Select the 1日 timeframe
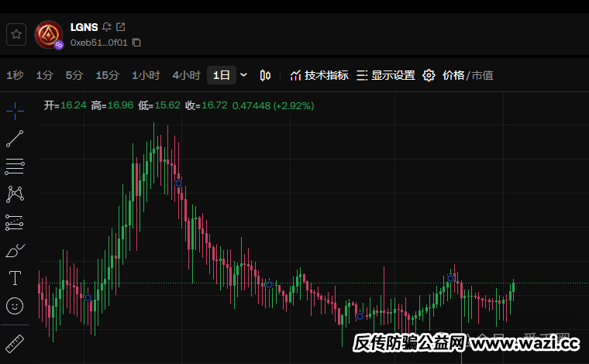The image size is (589, 364). pos(221,75)
